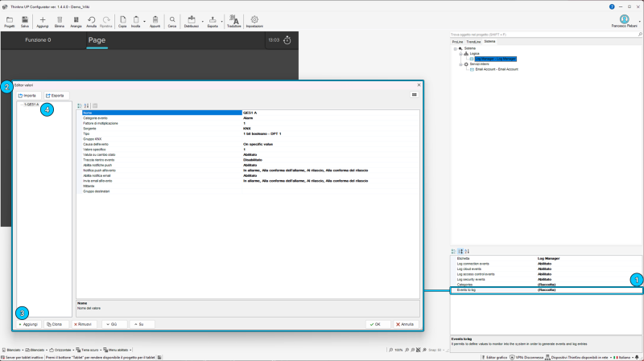Click the Francesco Plebani user avatar

coord(625,19)
